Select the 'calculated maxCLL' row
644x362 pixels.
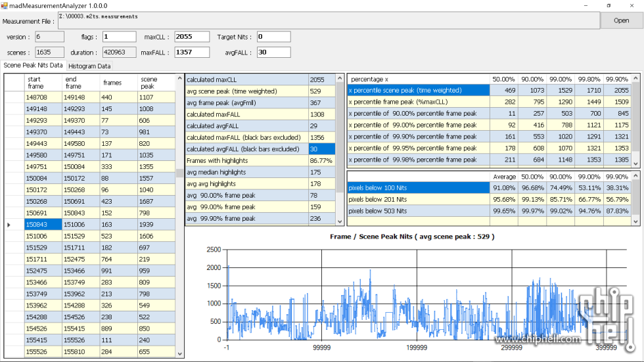click(x=246, y=79)
